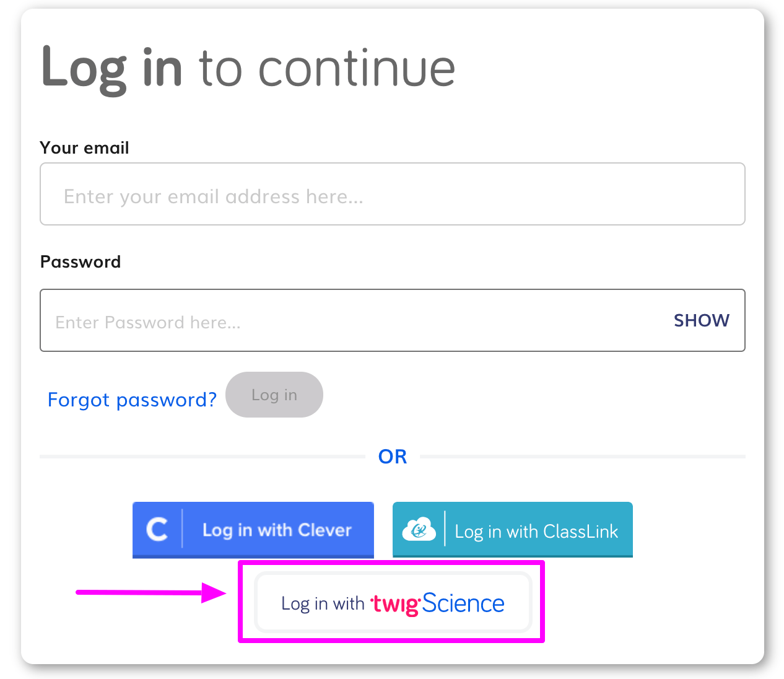Click the magenta highlighted login option
The width and height of the screenshot is (784, 679).
(393, 602)
